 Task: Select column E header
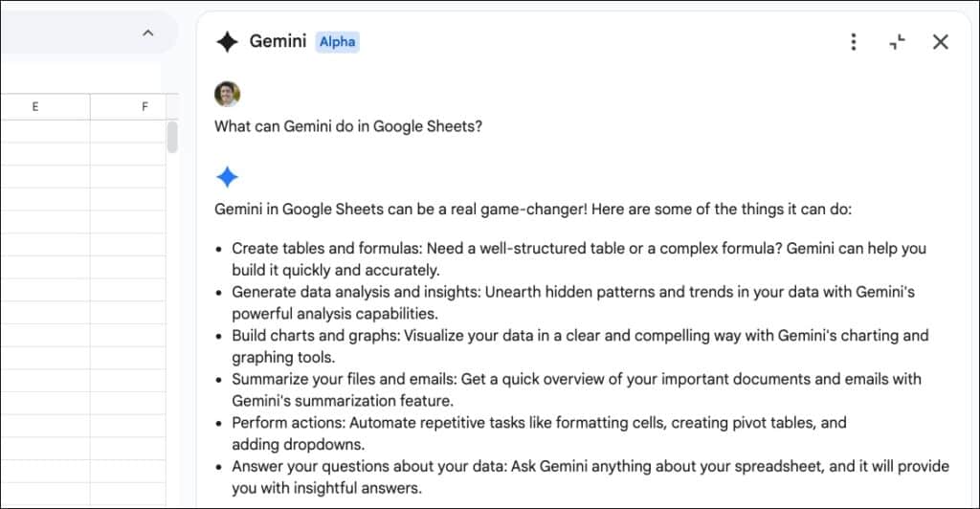[35, 107]
